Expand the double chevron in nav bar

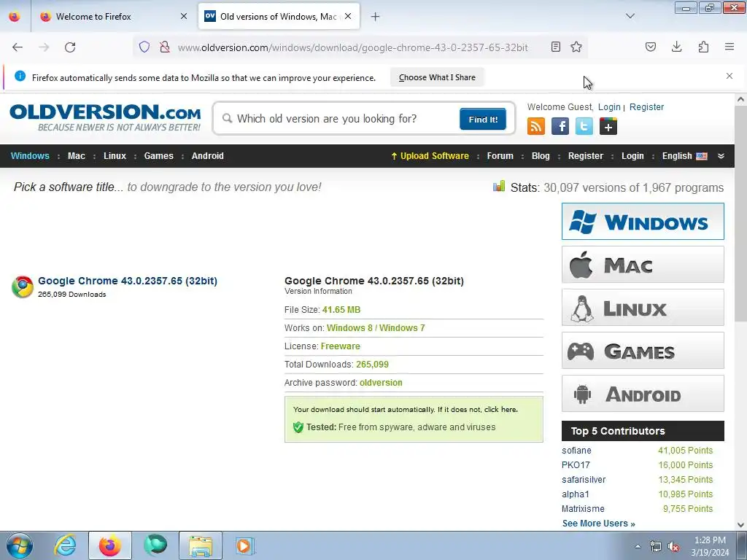[721, 156]
